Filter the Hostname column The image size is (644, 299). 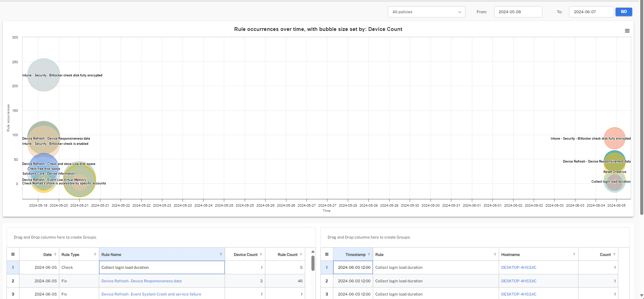coord(574,255)
